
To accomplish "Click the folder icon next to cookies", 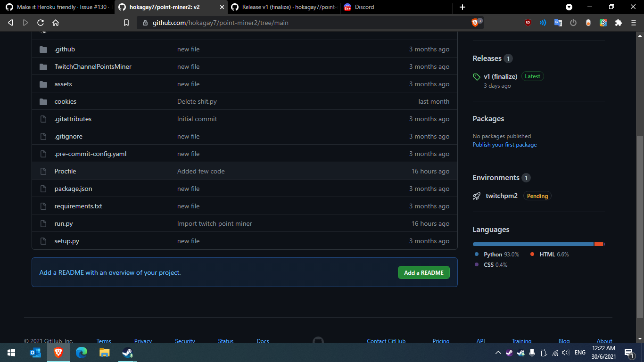I will click(43, 101).
